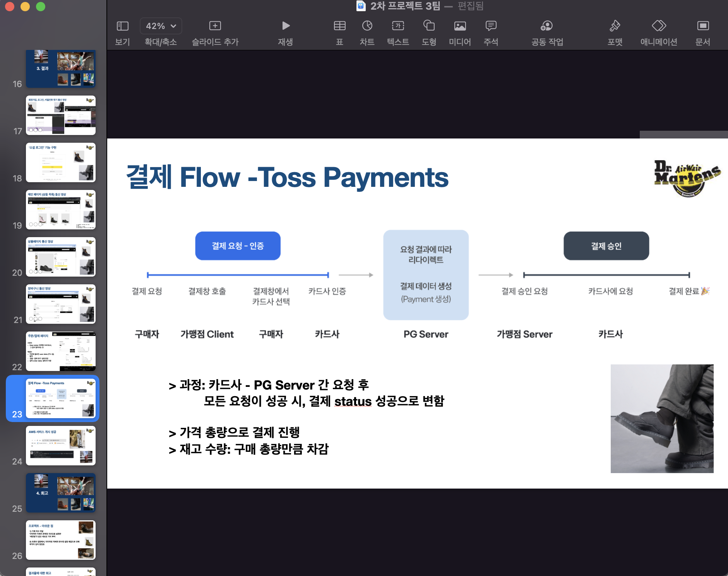
Task: Insert a chart with the 차트 icon
Action: point(367,26)
